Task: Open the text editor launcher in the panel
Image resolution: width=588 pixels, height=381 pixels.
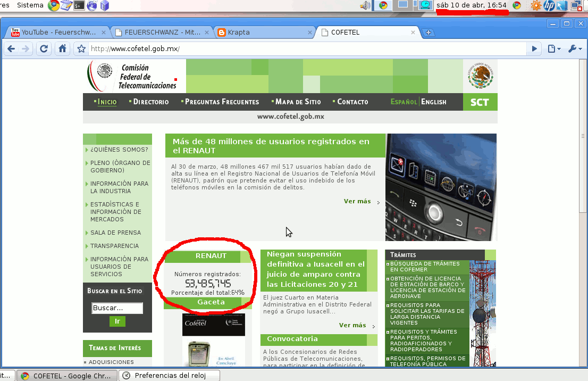Action: (x=66, y=5)
